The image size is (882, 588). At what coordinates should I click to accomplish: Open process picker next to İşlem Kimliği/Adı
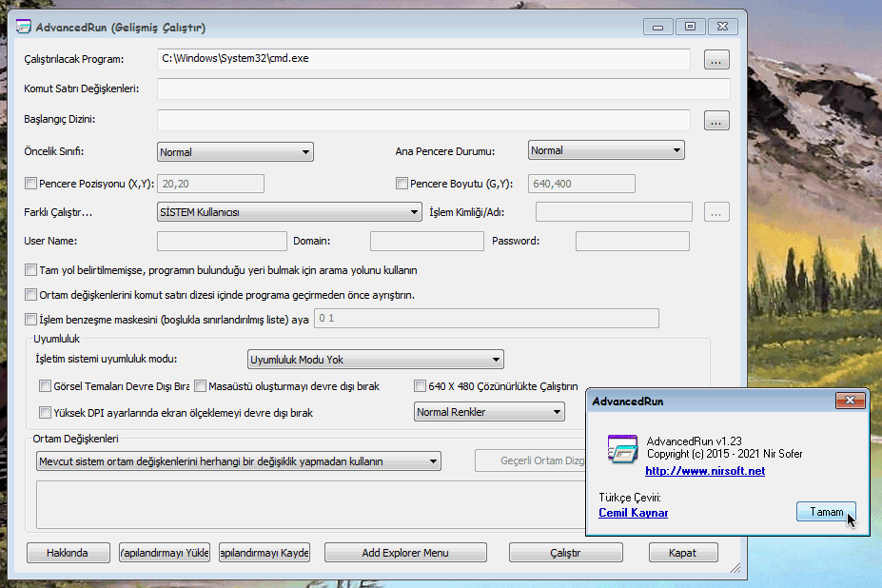tap(716, 212)
